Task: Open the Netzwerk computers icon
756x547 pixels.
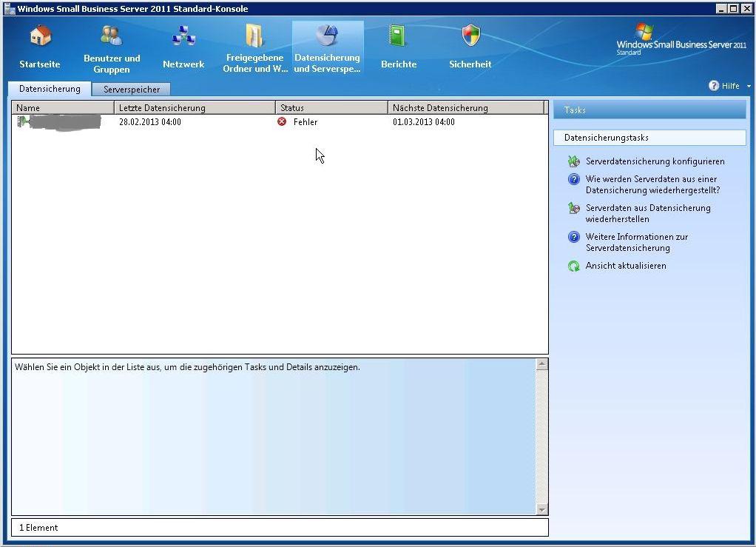Action: tap(183, 36)
